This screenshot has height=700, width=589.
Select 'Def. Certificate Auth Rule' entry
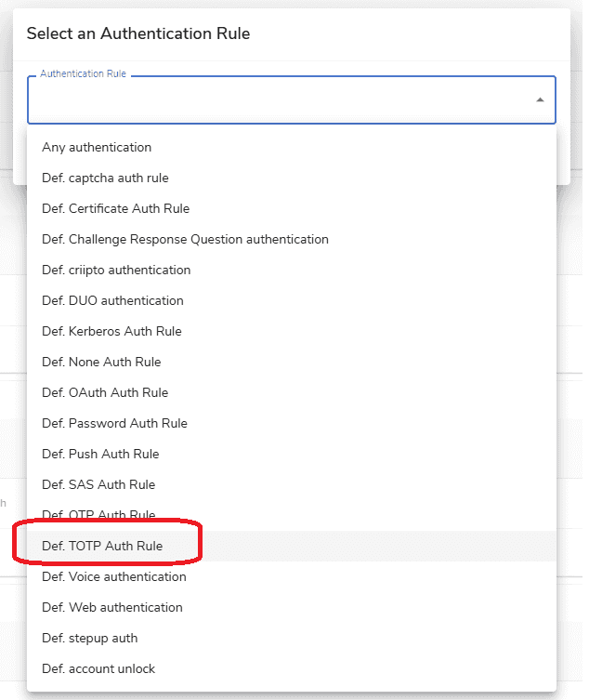(x=115, y=208)
